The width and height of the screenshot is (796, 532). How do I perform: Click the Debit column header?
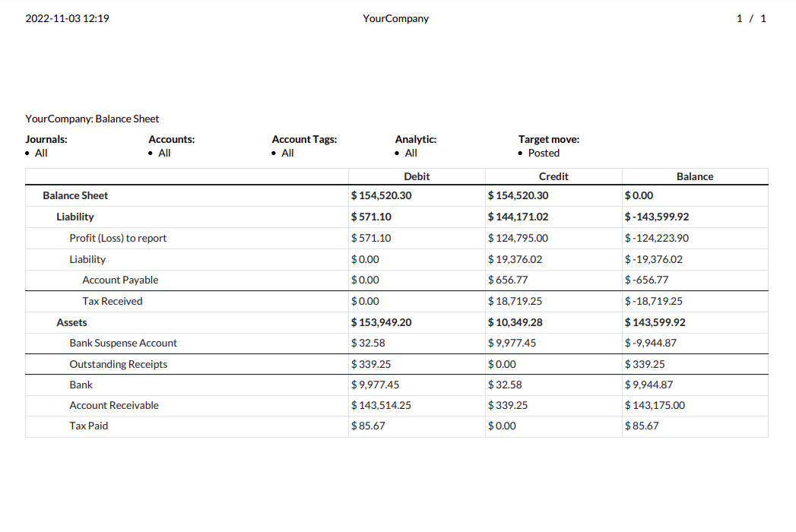[417, 176]
